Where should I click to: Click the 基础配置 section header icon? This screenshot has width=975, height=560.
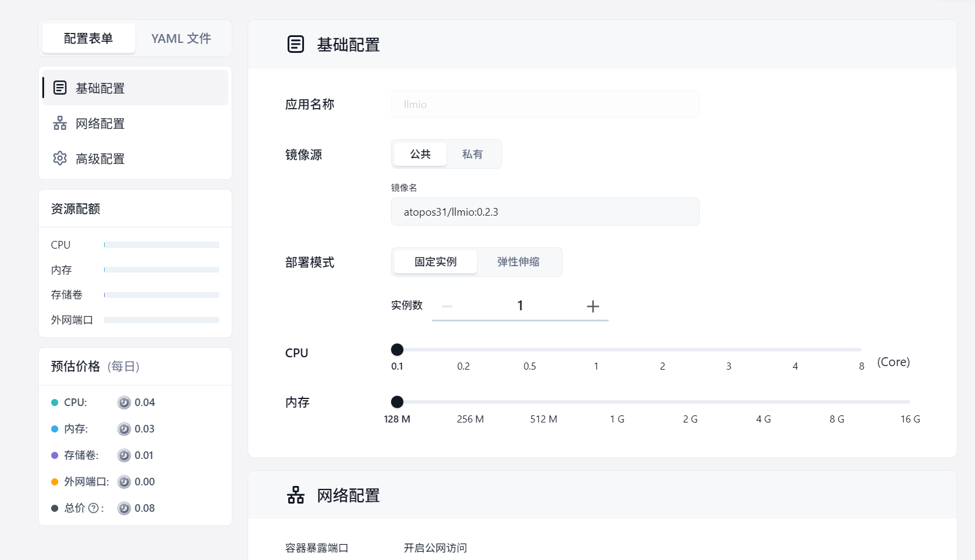(x=296, y=45)
